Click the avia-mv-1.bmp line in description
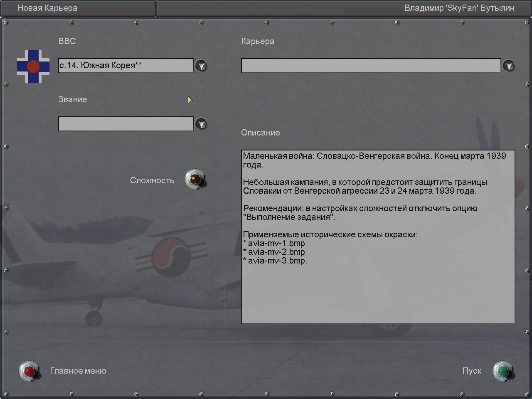The height and width of the screenshot is (399, 532). pyautogui.click(x=274, y=243)
